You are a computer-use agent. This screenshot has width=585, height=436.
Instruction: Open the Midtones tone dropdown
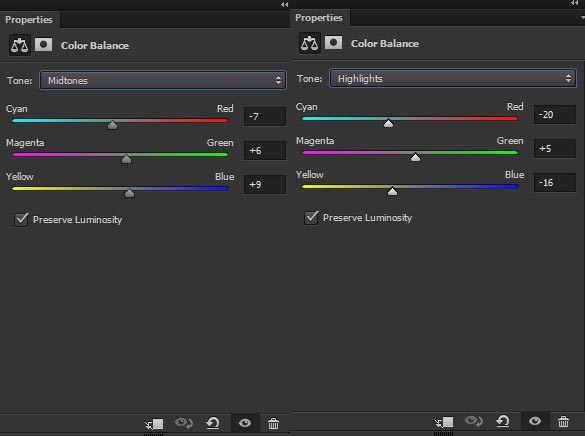click(x=163, y=80)
